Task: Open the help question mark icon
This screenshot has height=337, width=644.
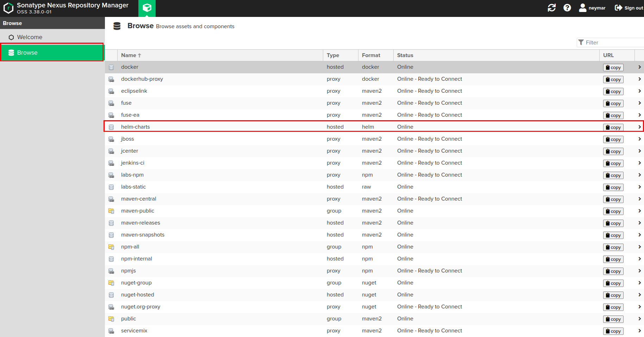Action: tap(567, 8)
